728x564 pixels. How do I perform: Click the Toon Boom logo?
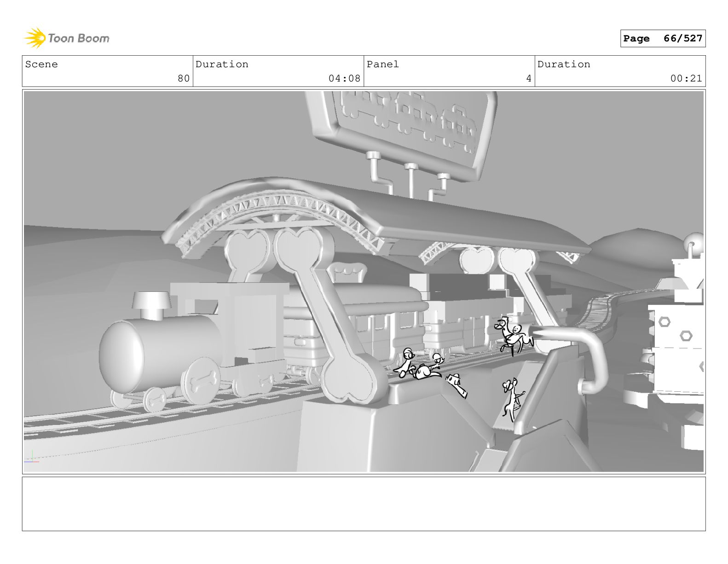[67, 38]
